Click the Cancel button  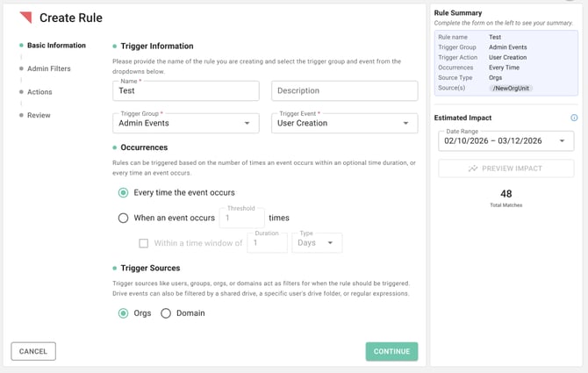point(33,351)
